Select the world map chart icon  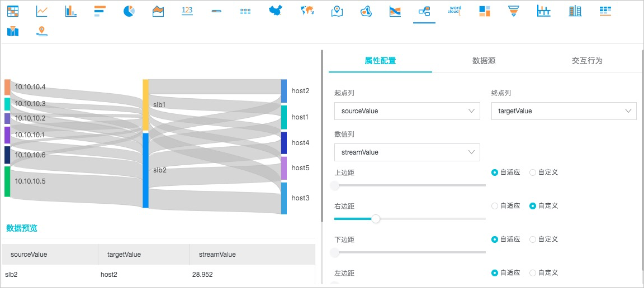click(x=307, y=11)
